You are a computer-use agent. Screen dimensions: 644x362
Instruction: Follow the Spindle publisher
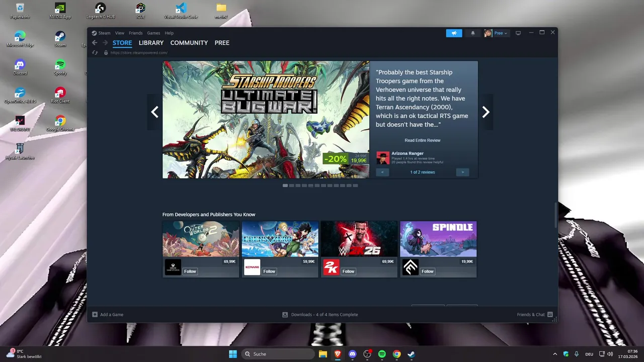428,271
